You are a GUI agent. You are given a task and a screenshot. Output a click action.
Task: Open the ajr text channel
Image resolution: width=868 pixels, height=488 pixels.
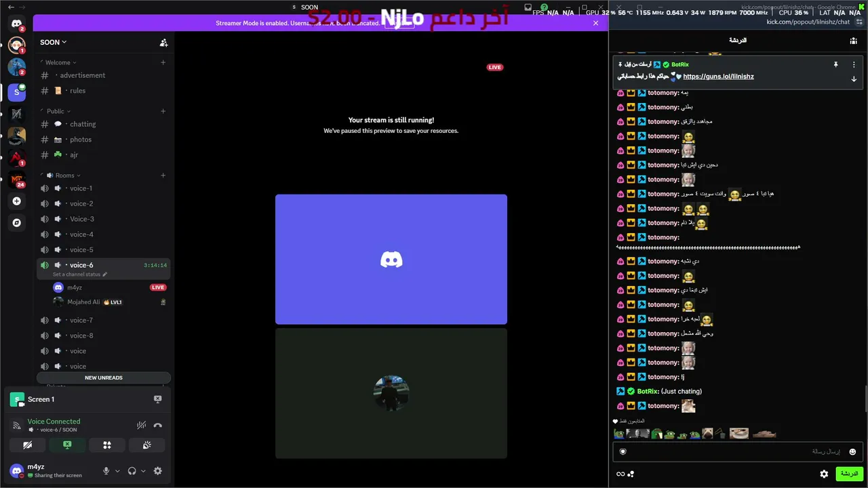coord(103,155)
